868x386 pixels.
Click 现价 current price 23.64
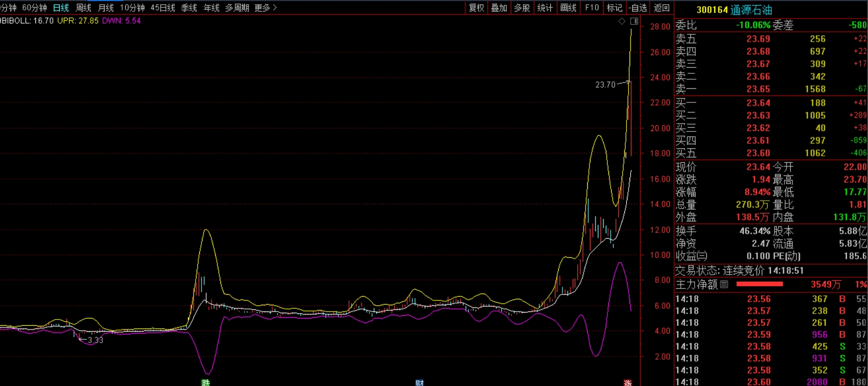coord(758,167)
